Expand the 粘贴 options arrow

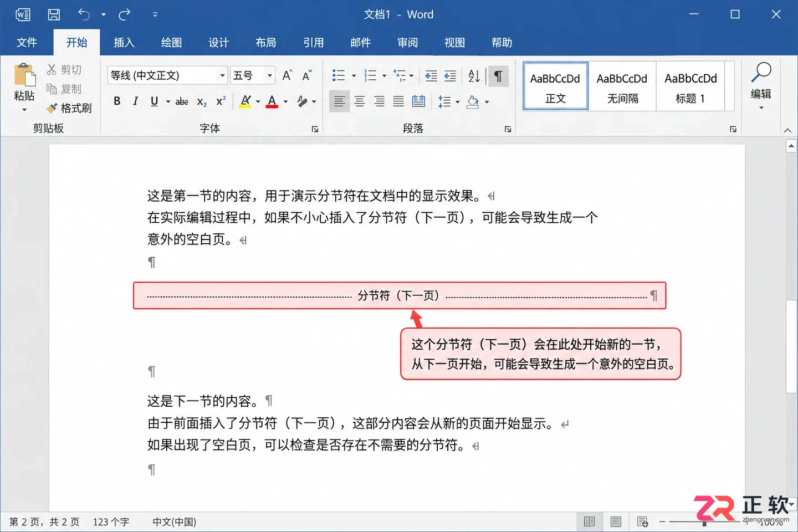point(24,110)
